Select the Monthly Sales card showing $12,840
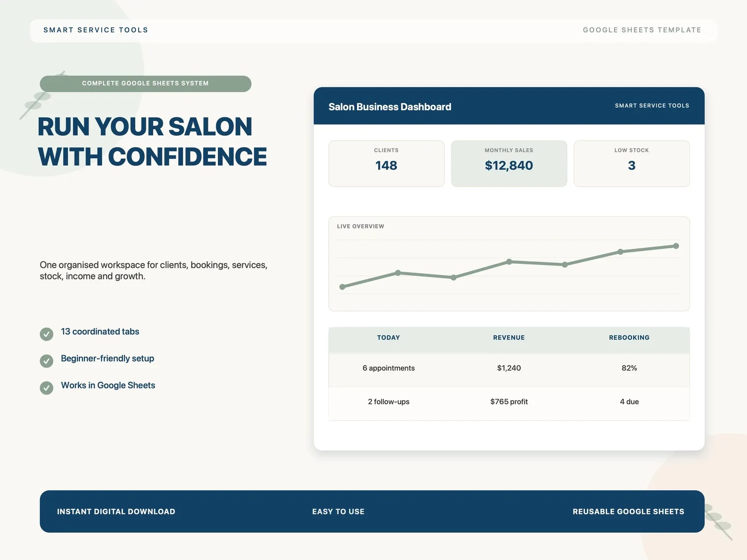747x560 pixels. point(509,164)
